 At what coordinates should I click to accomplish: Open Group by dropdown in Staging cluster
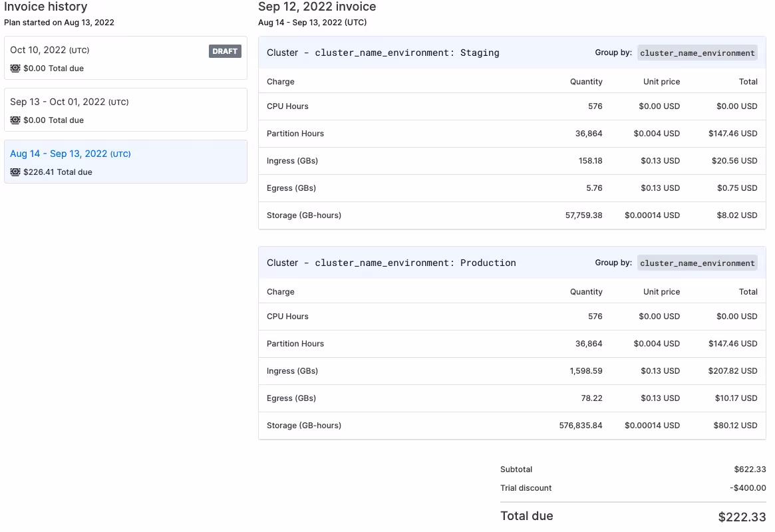tap(697, 53)
